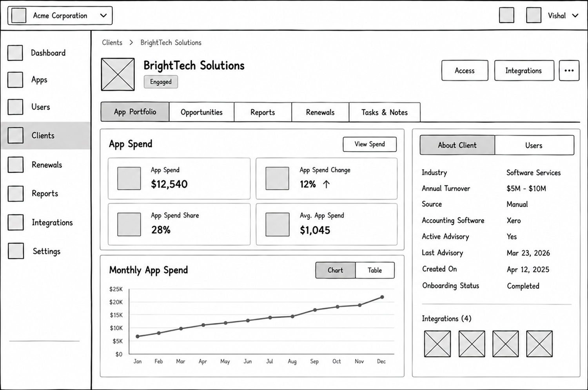The width and height of the screenshot is (588, 390).
Task: Show the Users panel in client details
Action: [534, 145]
